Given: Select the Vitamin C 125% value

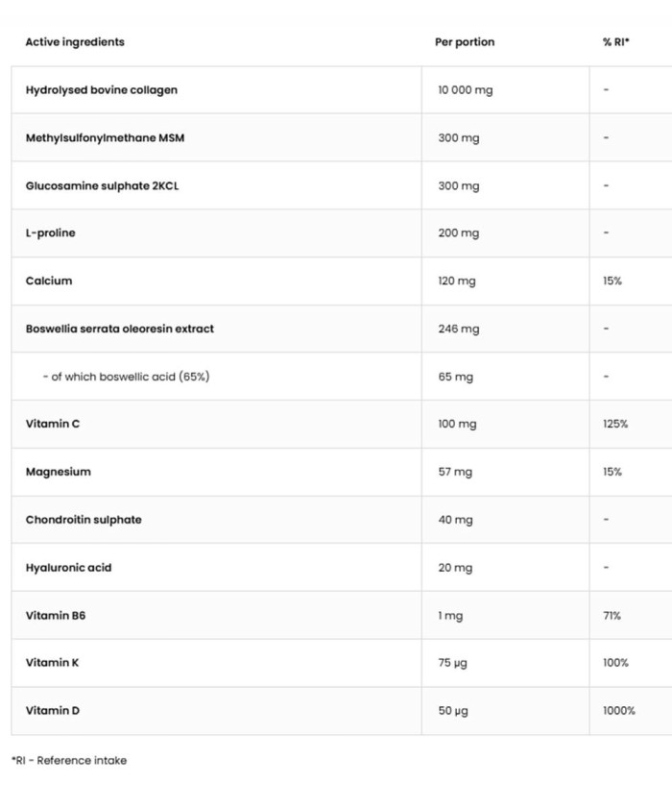Looking at the screenshot, I should [x=615, y=424].
